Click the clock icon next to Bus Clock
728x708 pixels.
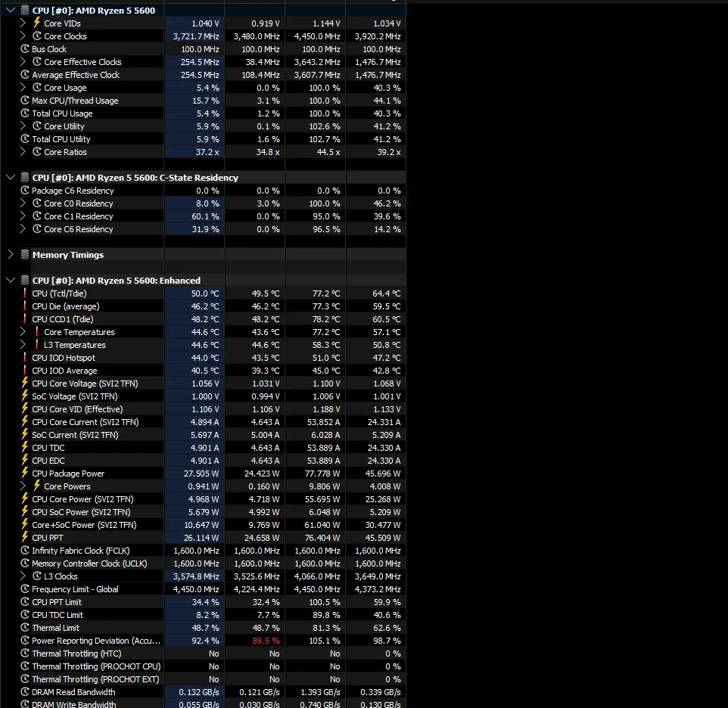tap(25, 48)
